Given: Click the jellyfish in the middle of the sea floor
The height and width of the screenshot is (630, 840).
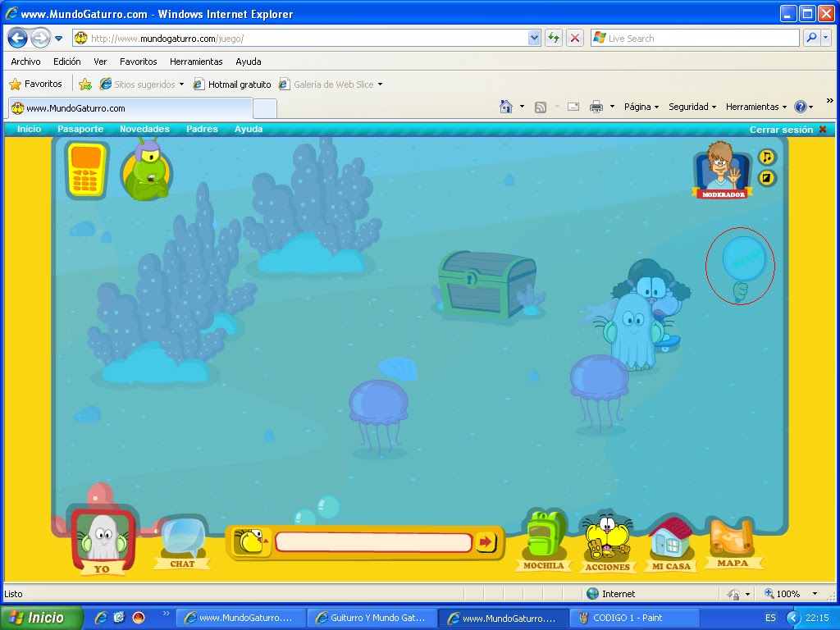Looking at the screenshot, I should (x=379, y=417).
